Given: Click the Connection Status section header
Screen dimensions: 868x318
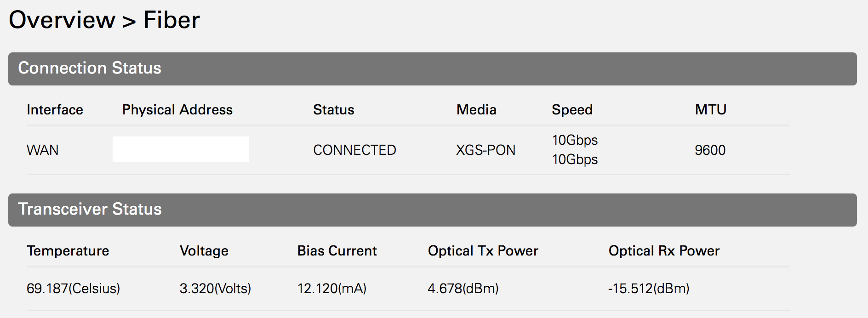Looking at the screenshot, I should [90, 68].
